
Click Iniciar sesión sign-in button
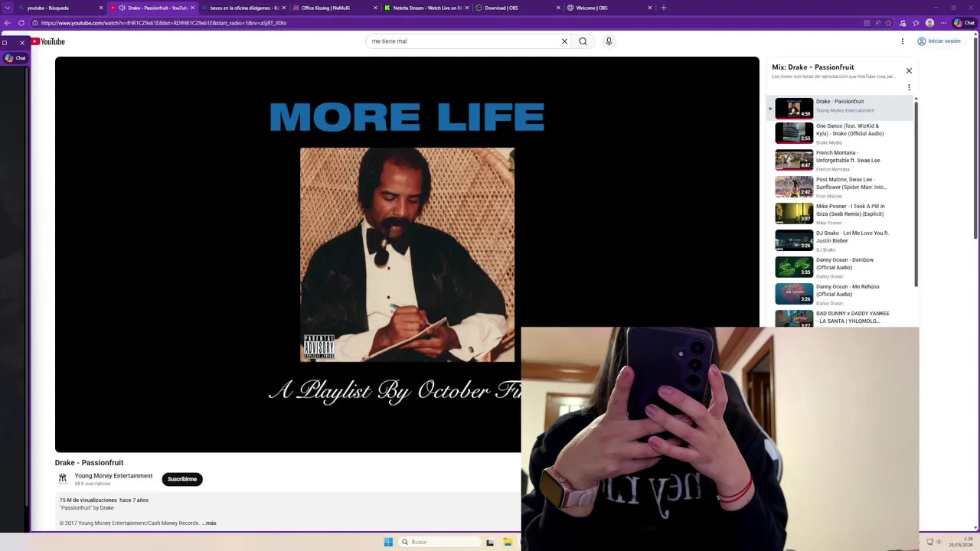[x=939, y=41]
